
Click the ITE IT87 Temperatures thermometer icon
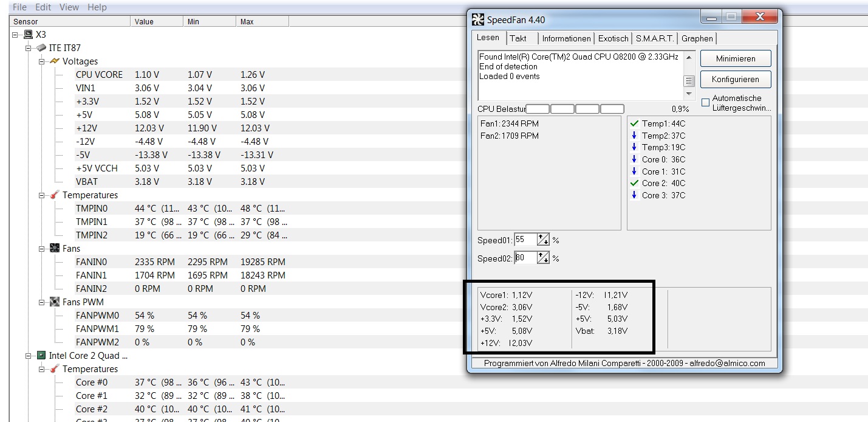[55, 195]
